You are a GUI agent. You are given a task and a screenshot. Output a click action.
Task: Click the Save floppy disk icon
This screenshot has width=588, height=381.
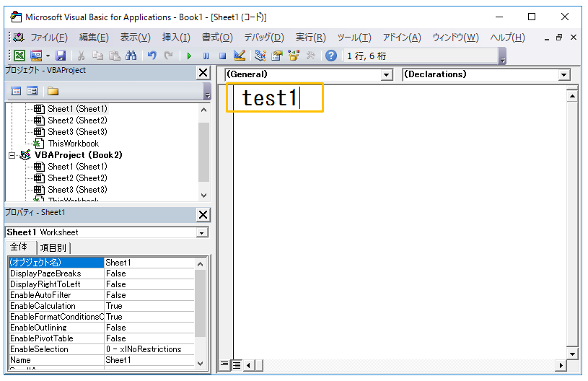[61, 56]
